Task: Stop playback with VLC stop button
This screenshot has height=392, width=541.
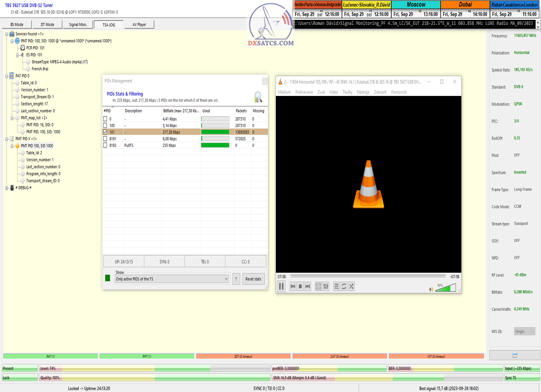Action: click(x=300, y=286)
